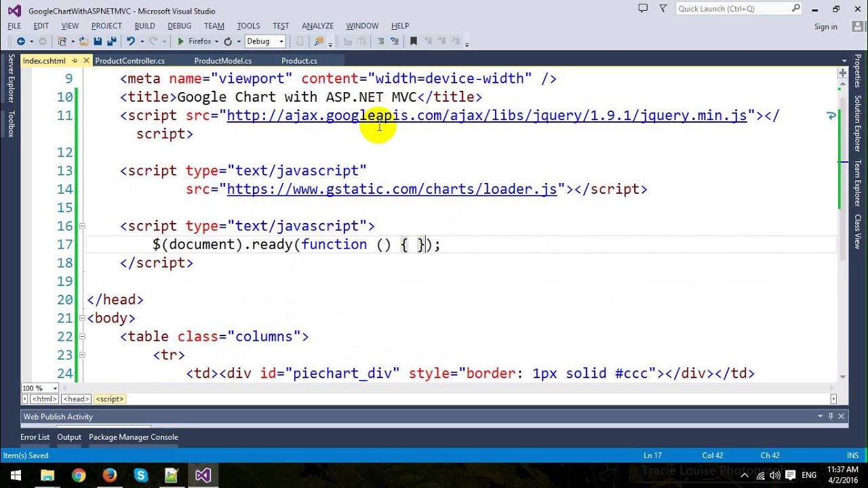Viewport: 868px width, 488px height.
Task: Click the Save All icon
Action: click(112, 41)
